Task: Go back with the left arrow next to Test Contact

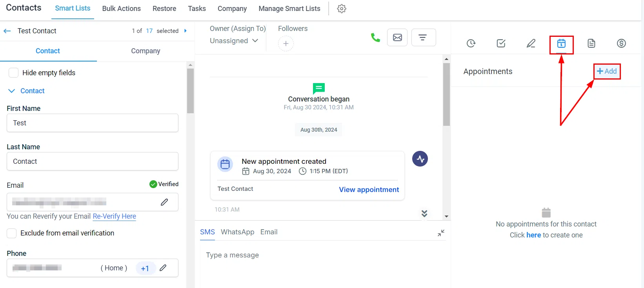Action: point(7,31)
